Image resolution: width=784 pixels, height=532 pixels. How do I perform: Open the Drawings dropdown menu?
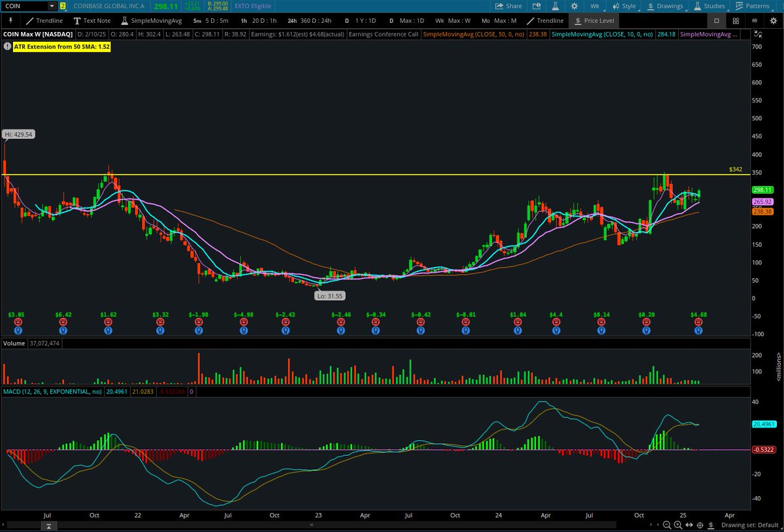[x=665, y=6]
